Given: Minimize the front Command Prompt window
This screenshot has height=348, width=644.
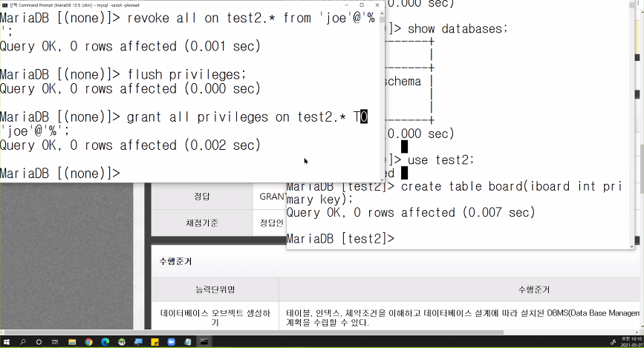Looking at the screenshot, I should (x=346, y=5).
